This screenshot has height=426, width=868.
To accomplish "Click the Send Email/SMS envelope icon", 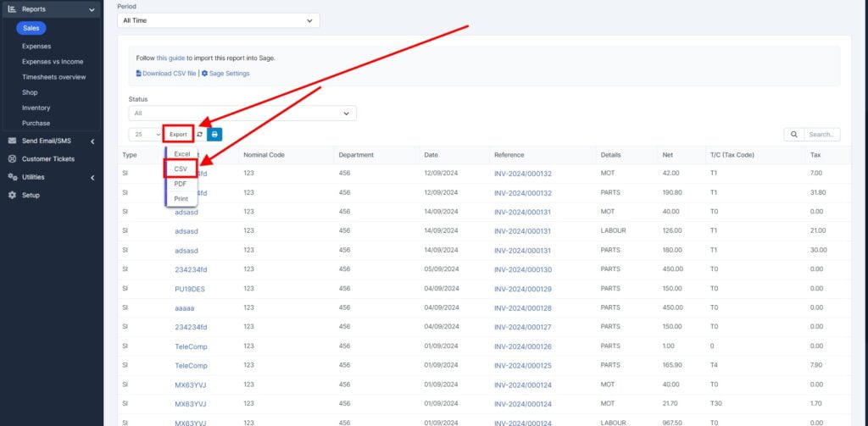I will tap(12, 141).
